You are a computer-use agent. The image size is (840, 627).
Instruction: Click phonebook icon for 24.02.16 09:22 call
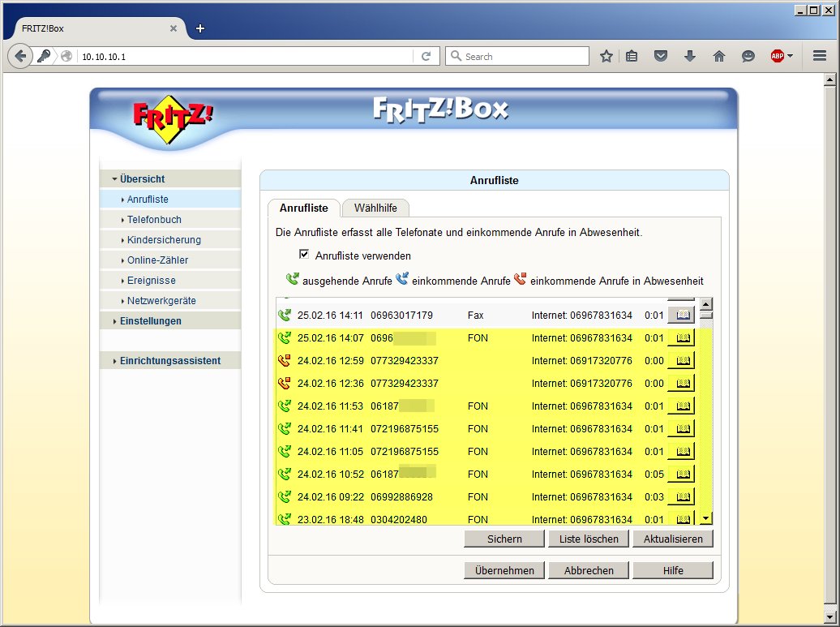click(682, 496)
